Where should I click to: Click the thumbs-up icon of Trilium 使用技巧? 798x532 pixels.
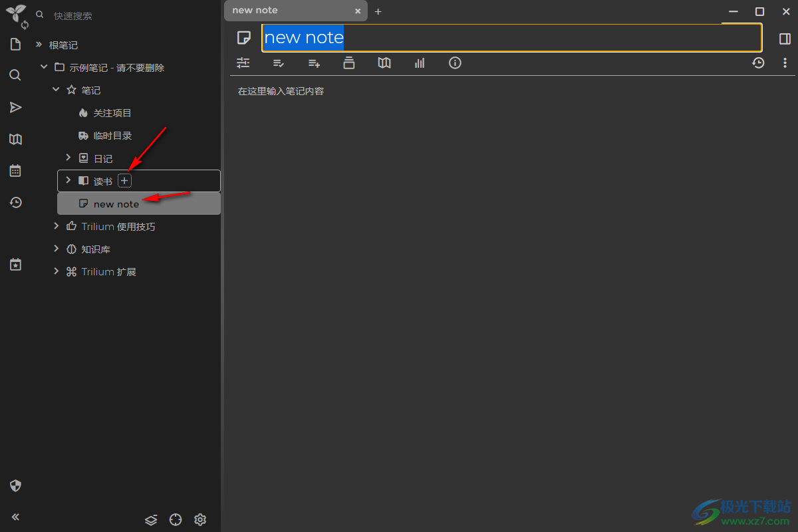coord(71,226)
